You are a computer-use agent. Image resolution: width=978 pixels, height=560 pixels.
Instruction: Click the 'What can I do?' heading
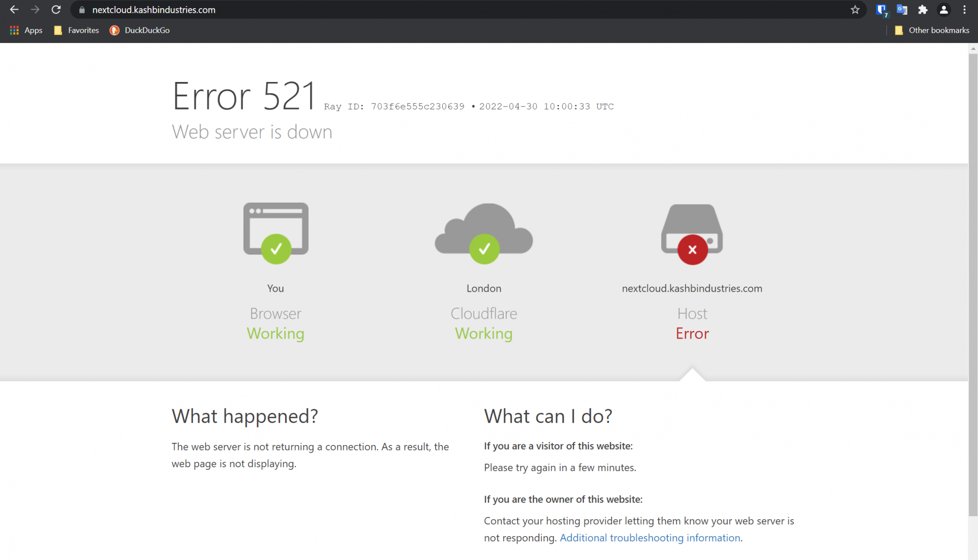coord(548,416)
